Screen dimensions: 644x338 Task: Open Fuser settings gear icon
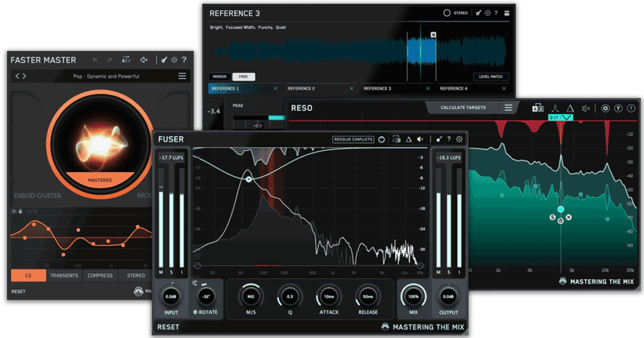coord(459,139)
